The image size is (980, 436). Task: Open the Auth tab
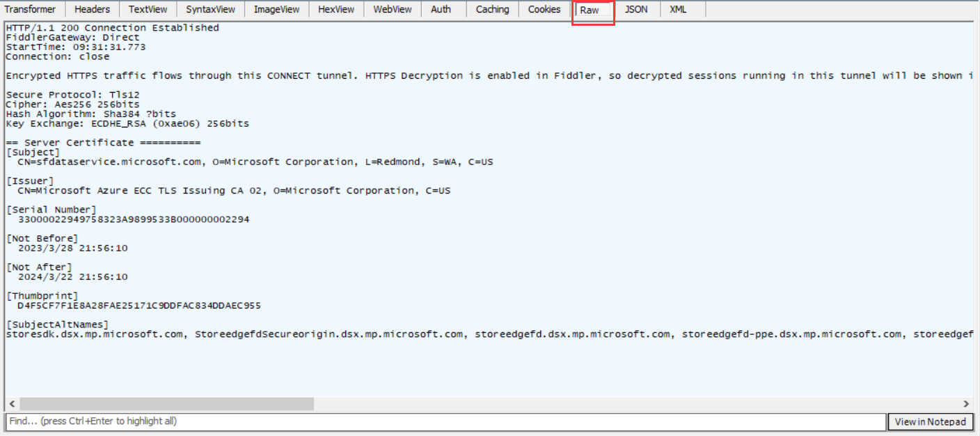click(441, 9)
